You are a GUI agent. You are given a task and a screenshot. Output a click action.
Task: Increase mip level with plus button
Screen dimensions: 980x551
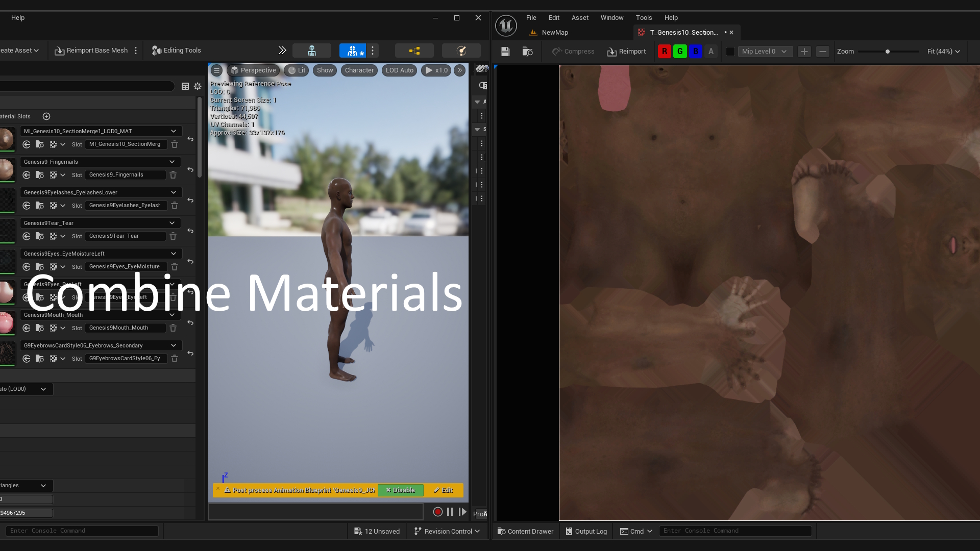coord(804,52)
